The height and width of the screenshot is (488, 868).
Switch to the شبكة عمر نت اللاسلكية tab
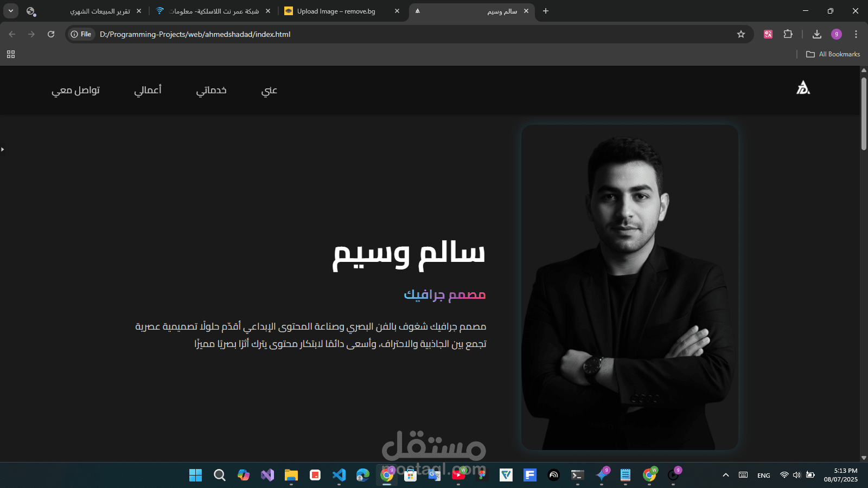(x=214, y=11)
